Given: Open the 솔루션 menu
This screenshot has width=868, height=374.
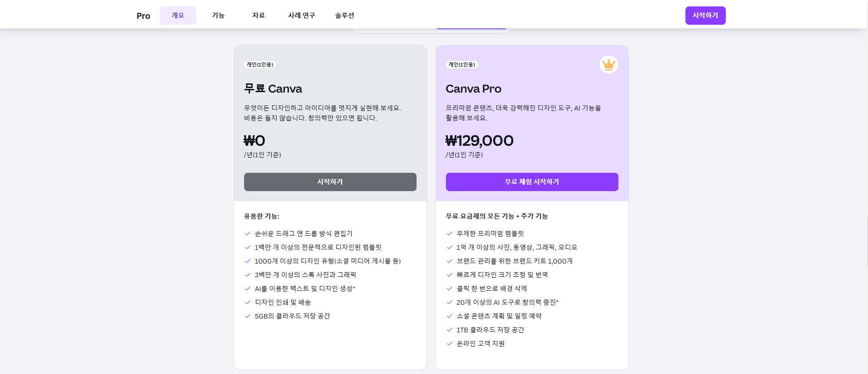Looking at the screenshot, I should (345, 15).
